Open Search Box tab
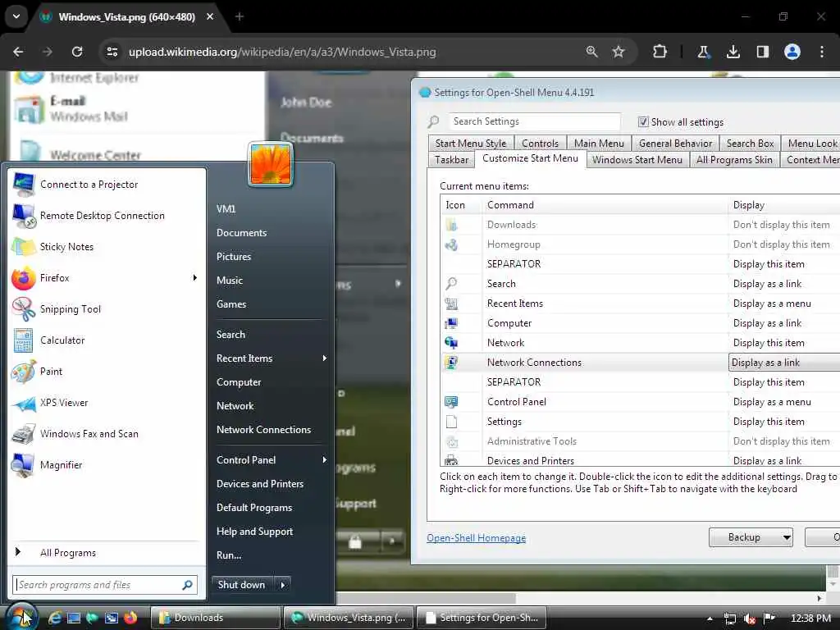840x630 pixels. tap(750, 143)
